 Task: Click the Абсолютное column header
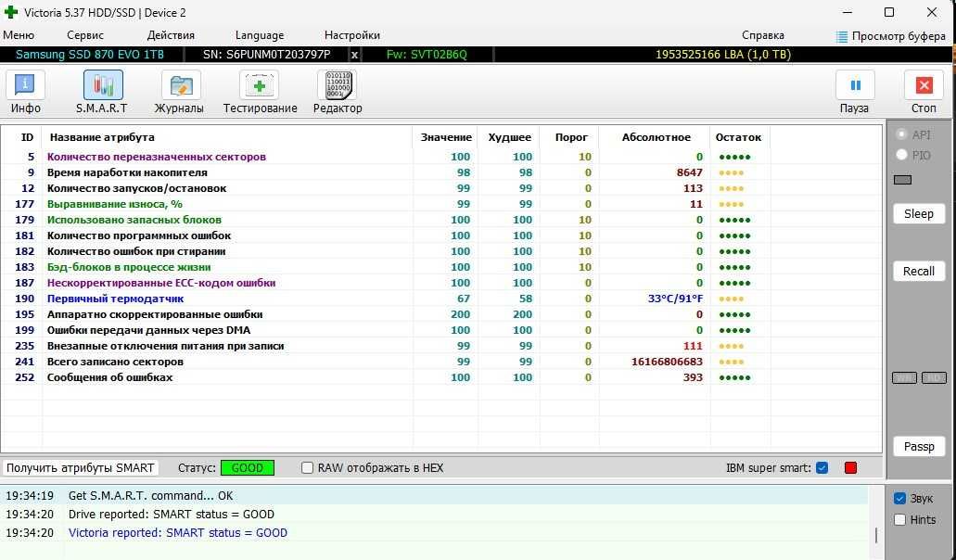pos(656,137)
